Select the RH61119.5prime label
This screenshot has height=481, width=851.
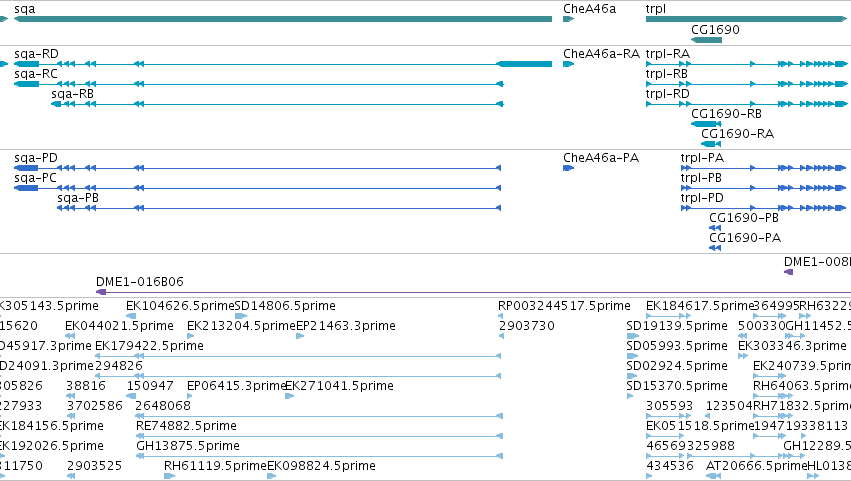coord(215,466)
